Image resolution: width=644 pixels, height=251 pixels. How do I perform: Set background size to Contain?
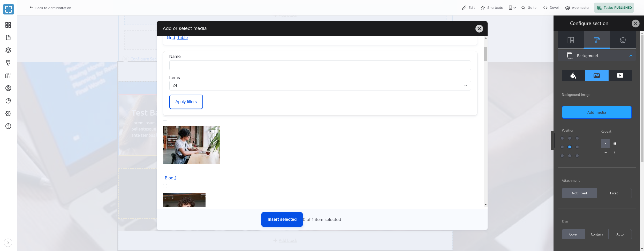[x=597, y=234]
